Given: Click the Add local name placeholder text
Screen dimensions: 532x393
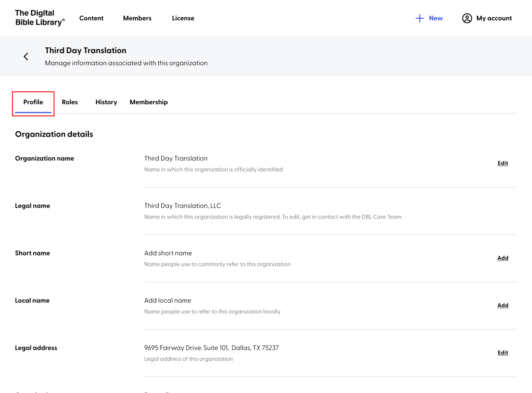Looking at the screenshot, I should pos(167,300).
